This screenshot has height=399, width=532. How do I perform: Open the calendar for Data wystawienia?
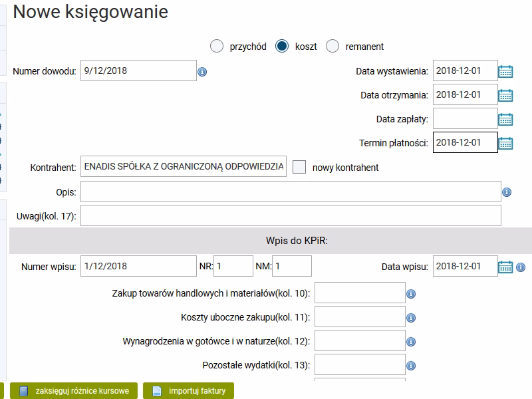tap(507, 70)
